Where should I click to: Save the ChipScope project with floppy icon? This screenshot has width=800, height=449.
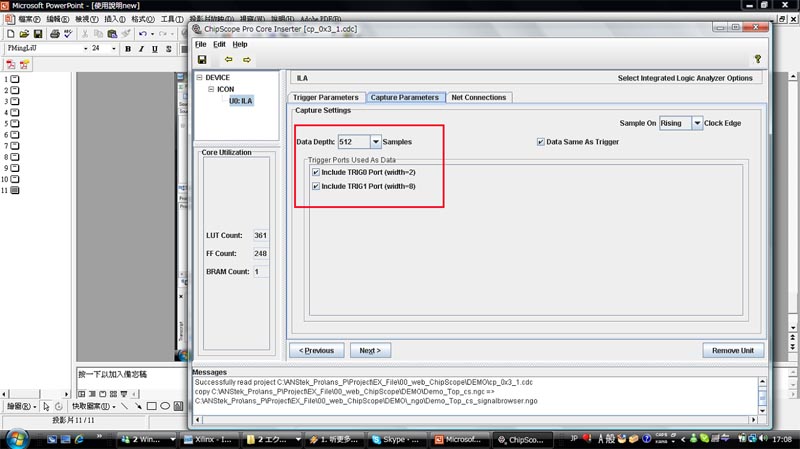tap(202, 60)
